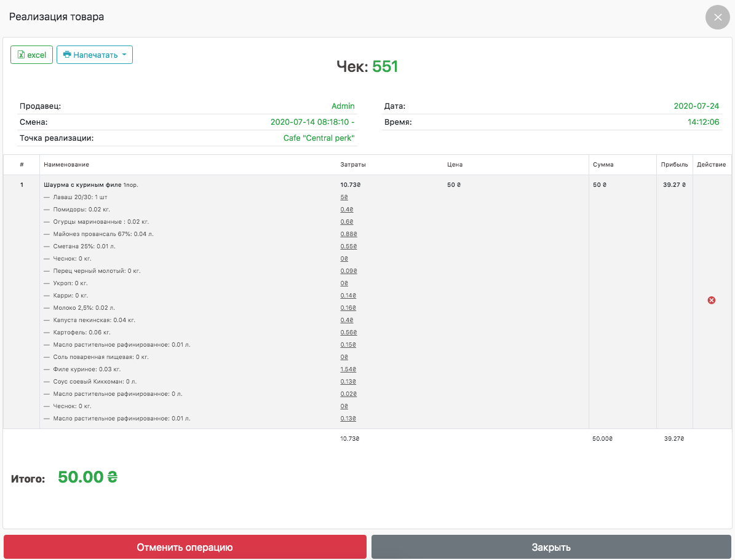Click the shift date 2020-07-14 08:18:10 link
This screenshot has height=560, width=735.
[x=312, y=122]
